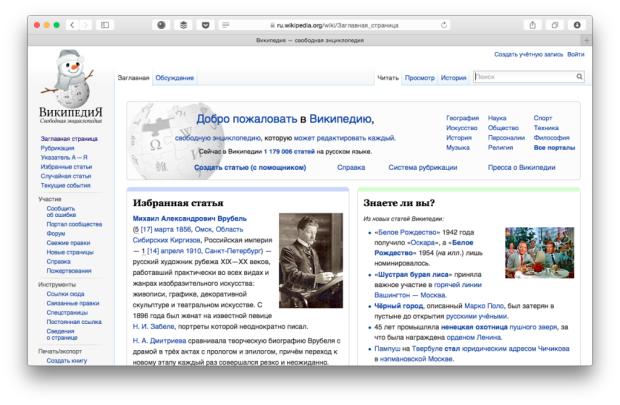Screen dimensions: 620x405
Task: Open the География portal link
Action: pos(463,118)
